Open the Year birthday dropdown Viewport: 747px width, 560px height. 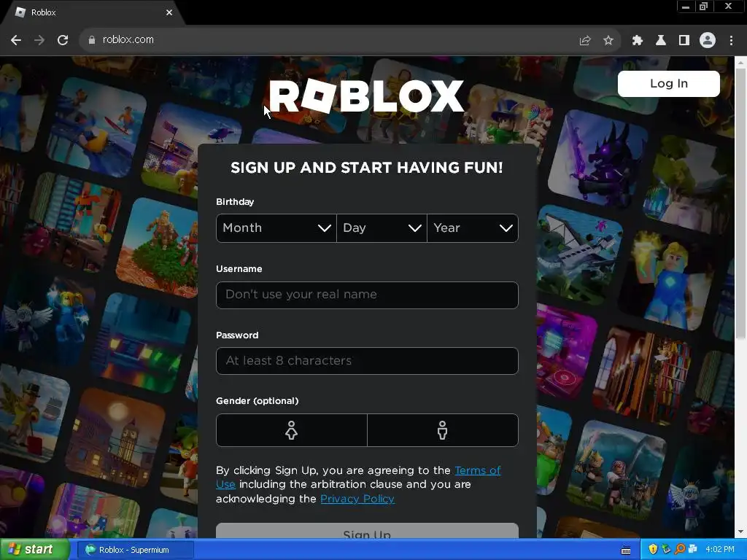tap(473, 228)
